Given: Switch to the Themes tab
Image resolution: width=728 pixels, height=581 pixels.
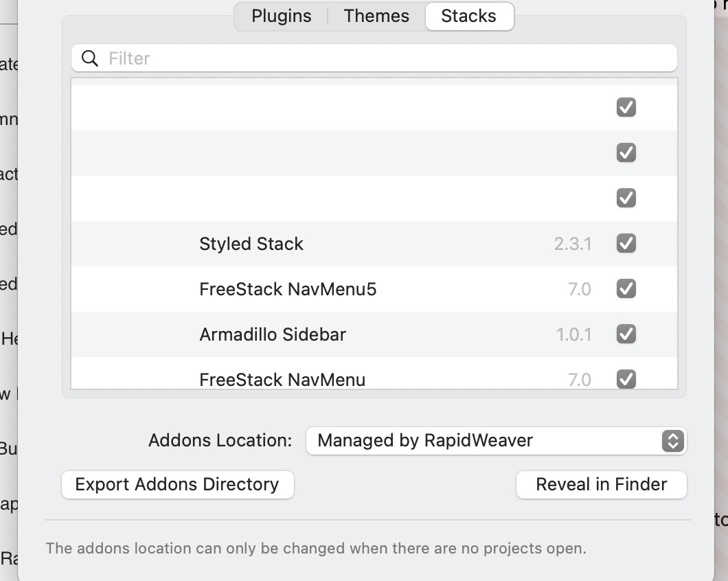Looking at the screenshot, I should click(376, 16).
